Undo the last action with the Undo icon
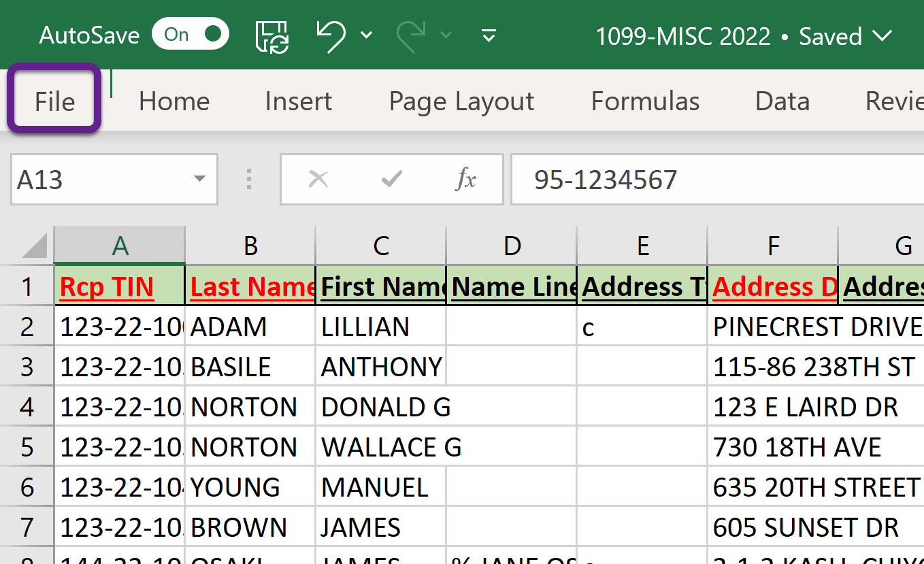Image resolution: width=924 pixels, height=564 pixels. pos(331,35)
